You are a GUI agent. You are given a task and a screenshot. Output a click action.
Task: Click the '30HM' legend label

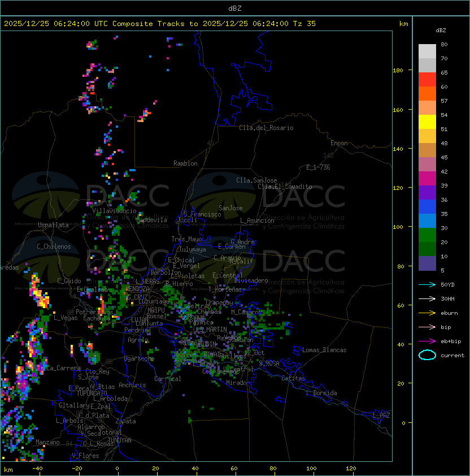pyautogui.click(x=447, y=298)
